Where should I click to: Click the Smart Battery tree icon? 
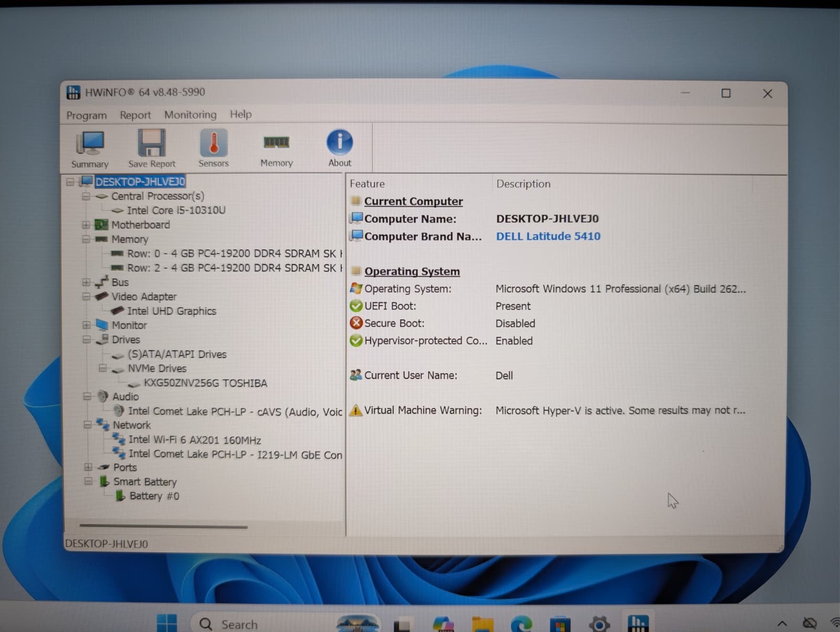click(x=104, y=481)
